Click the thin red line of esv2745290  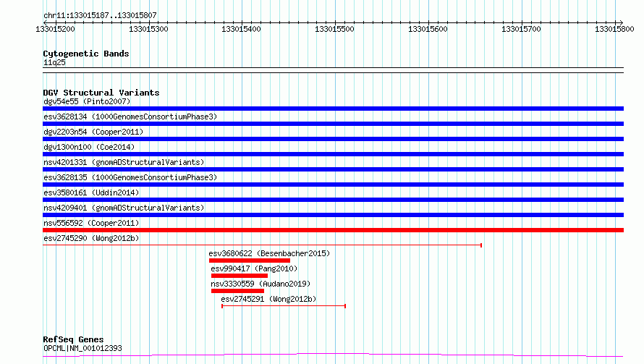262,245
